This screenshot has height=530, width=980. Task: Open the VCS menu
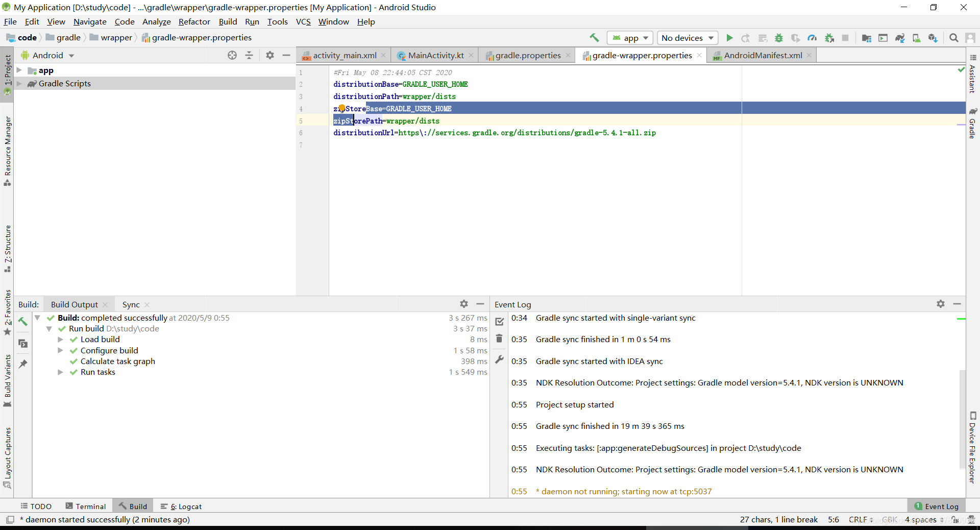tap(303, 21)
